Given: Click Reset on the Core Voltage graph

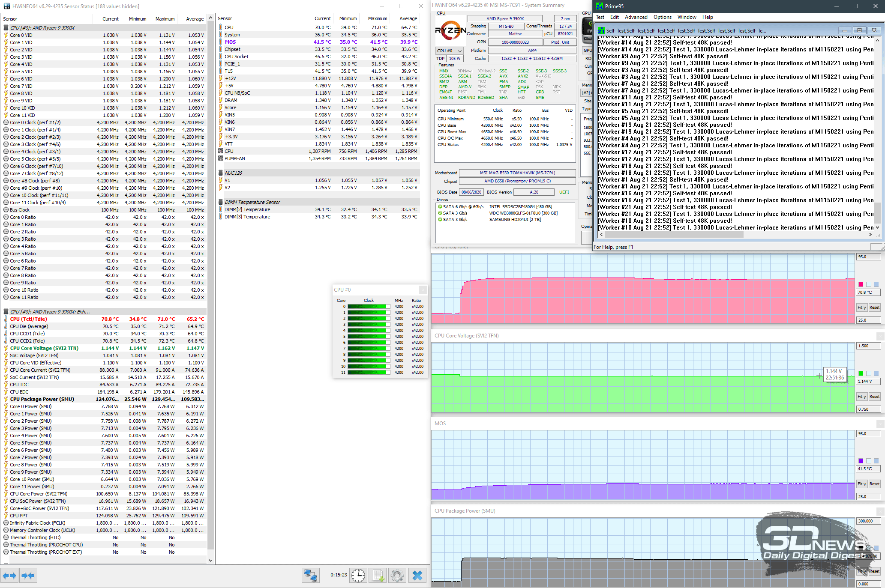Looking at the screenshot, I should (874, 397).
